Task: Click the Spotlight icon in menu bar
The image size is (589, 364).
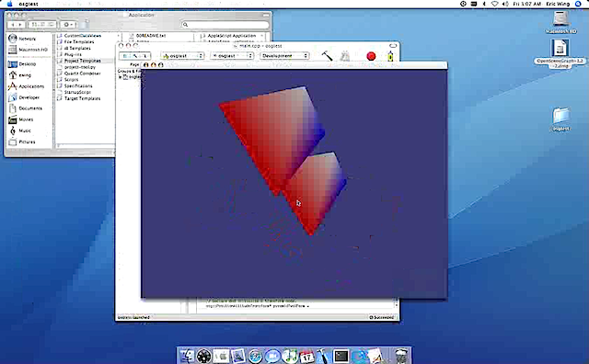Action: (579, 4)
